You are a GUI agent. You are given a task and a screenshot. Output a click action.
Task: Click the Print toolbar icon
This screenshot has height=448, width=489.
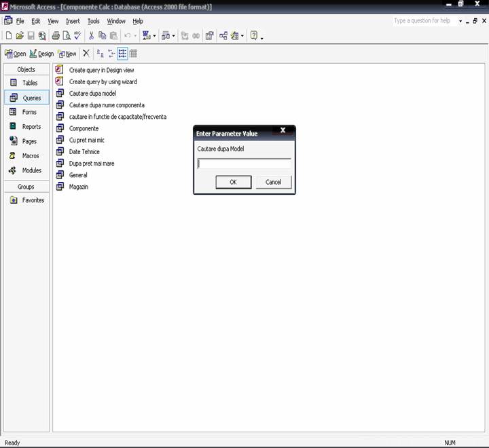pos(56,35)
